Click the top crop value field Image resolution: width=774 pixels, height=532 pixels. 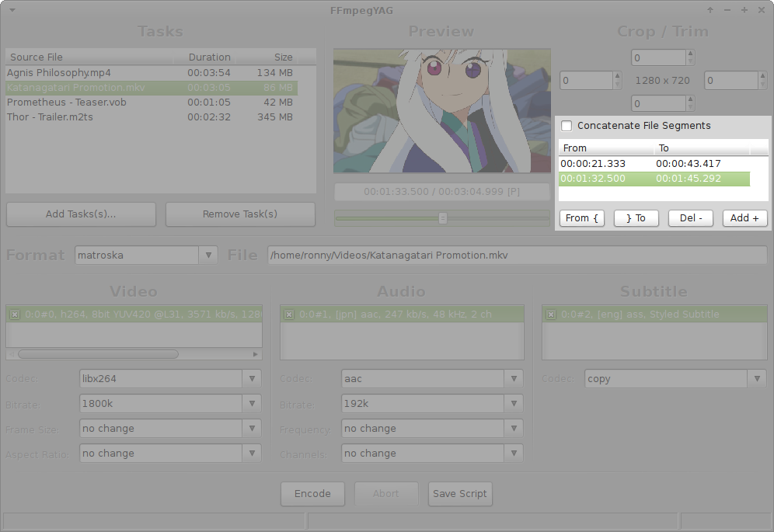(658, 57)
